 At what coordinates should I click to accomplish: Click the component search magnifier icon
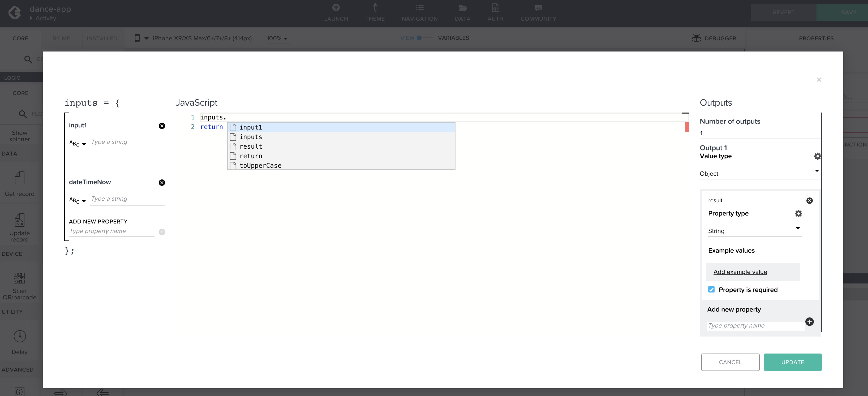point(28,60)
